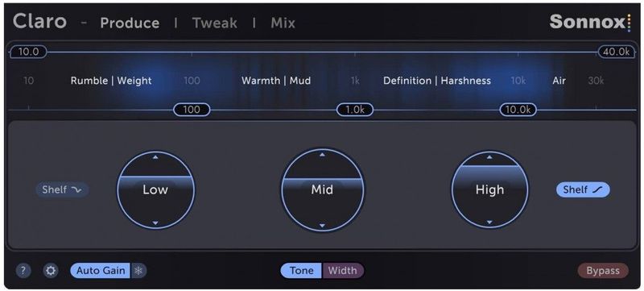Click the down arrow on the High dial
Image resolution: width=644 pixels, height=291 pixels.
(489, 222)
